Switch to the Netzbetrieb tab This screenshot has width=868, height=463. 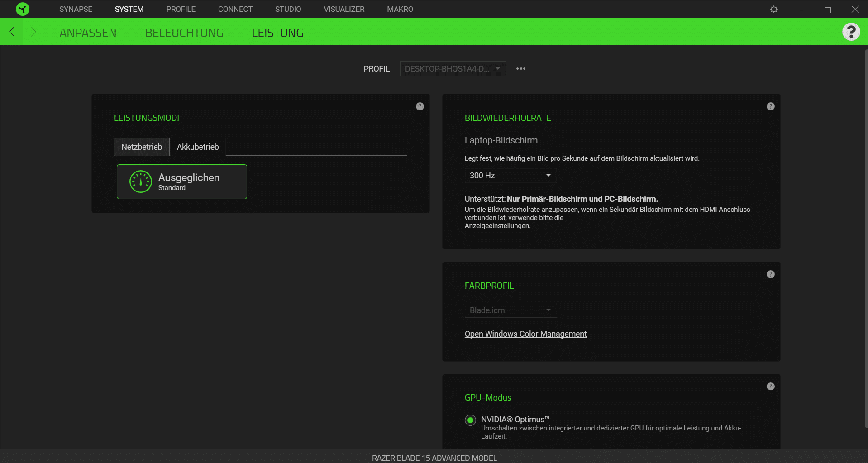point(142,147)
